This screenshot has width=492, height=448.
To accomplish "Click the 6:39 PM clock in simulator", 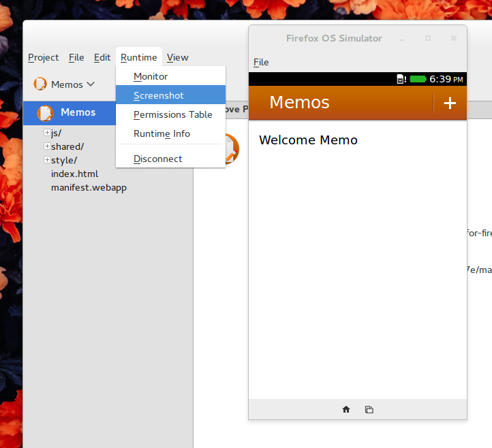I will [x=446, y=79].
